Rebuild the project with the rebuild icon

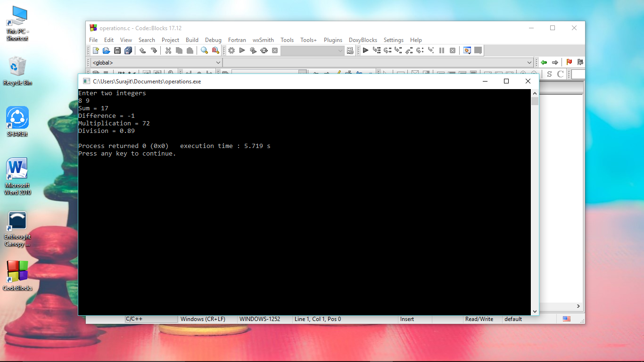point(264,50)
